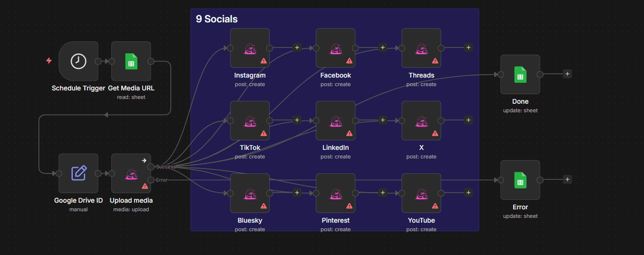Click the 'media: upload' subtitle text

pos(131,209)
